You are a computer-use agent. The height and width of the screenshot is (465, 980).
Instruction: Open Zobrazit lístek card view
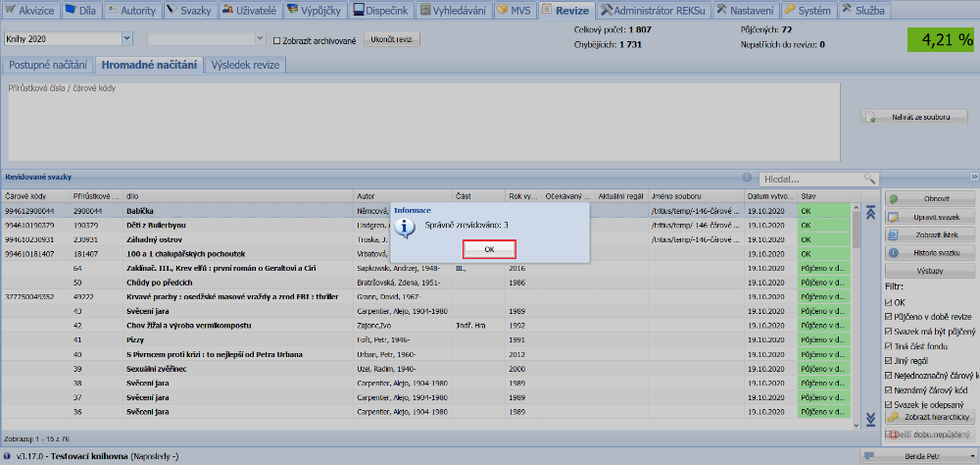pos(930,235)
